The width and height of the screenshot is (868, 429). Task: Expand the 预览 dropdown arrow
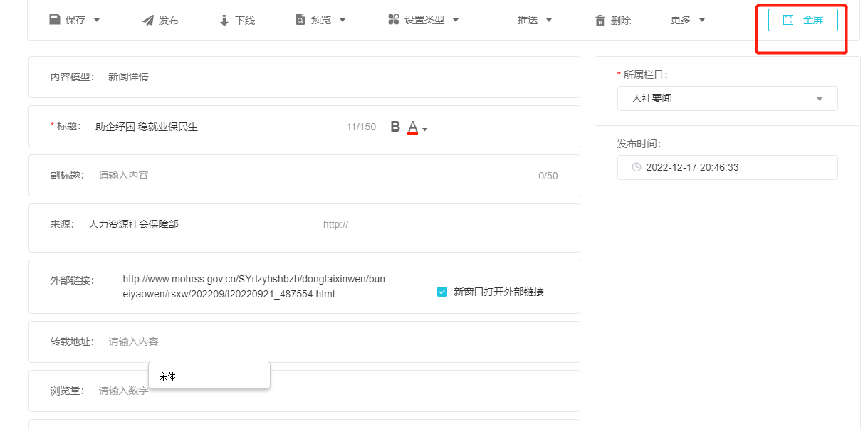click(343, 20)
